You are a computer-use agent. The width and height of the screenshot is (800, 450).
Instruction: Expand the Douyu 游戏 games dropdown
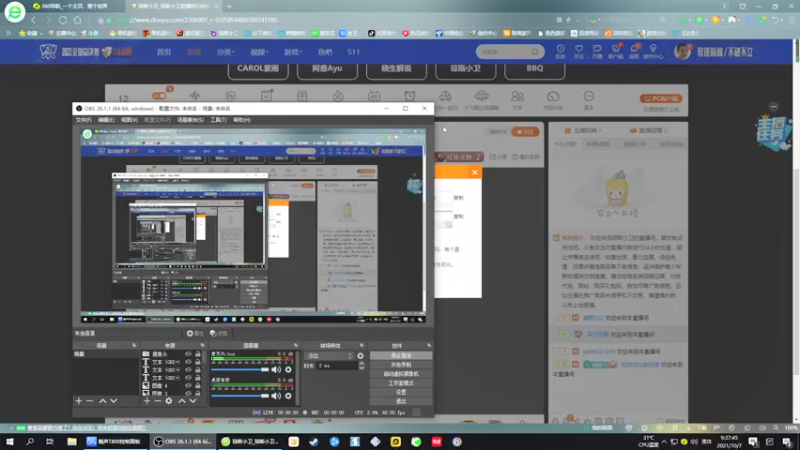pos(293,52)
